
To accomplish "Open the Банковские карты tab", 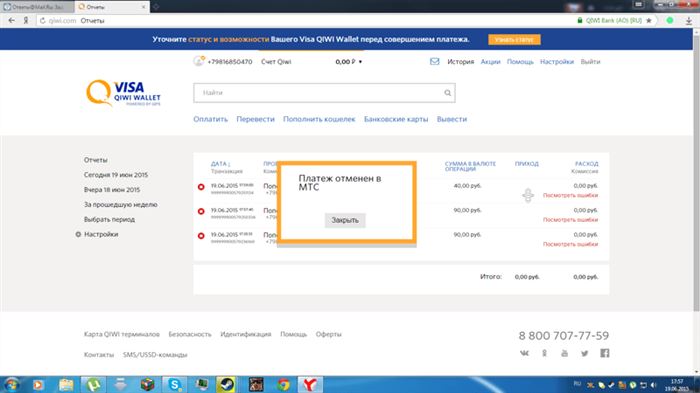I will click(396, 119).
